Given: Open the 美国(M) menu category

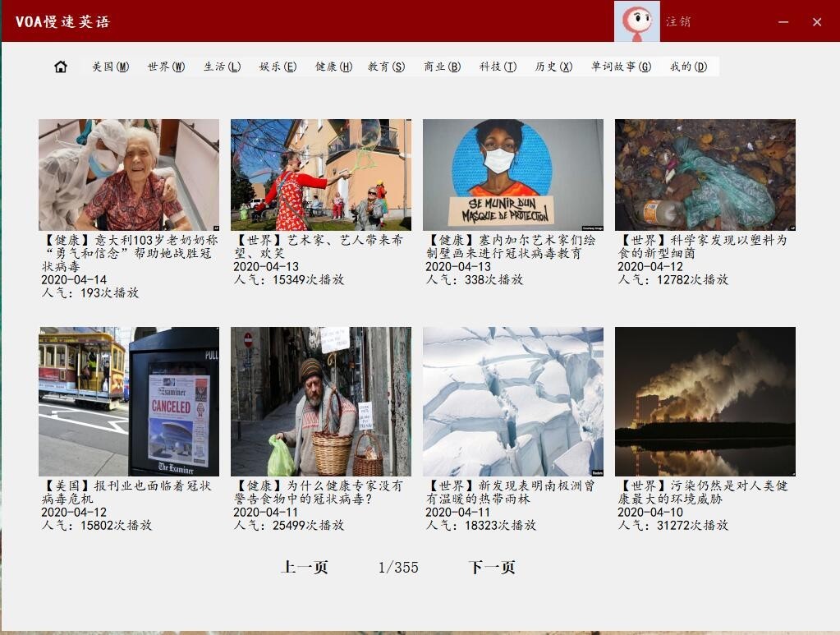Looking at the screenshot, I should [110, 67].
